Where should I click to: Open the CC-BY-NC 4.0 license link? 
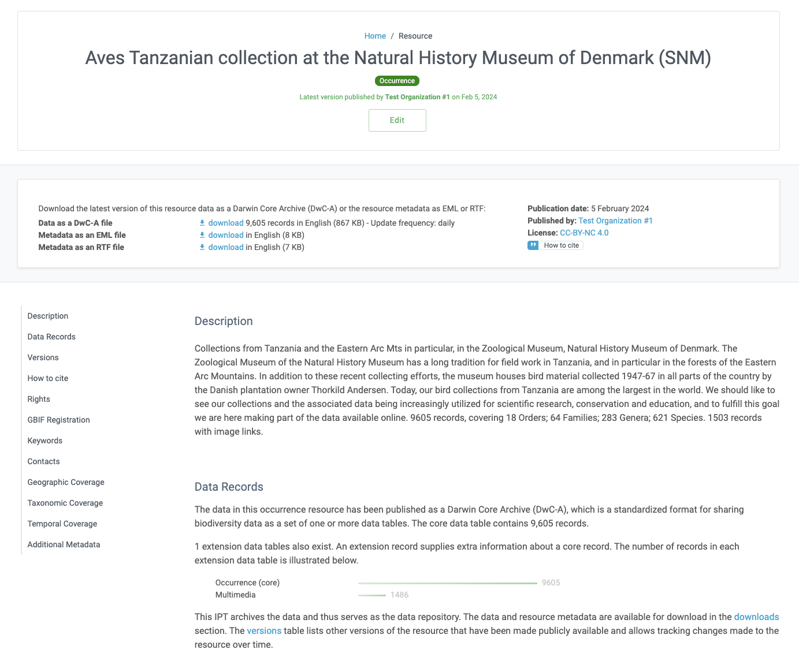584,233
